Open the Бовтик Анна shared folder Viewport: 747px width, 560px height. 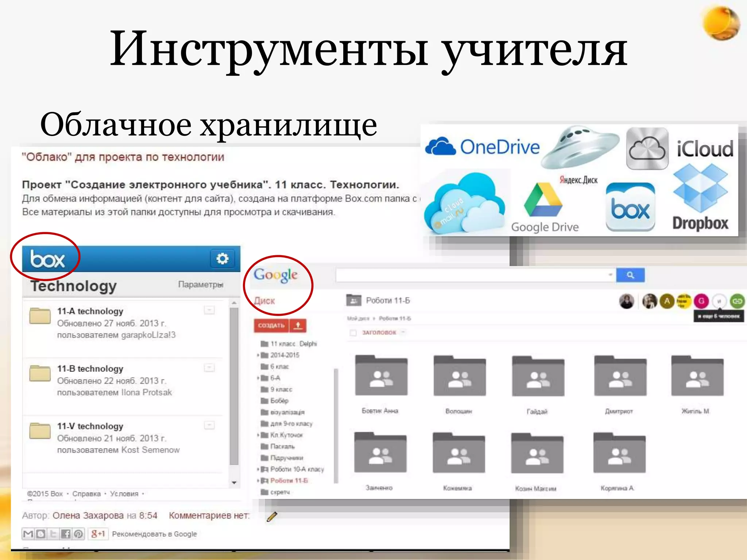[x=381, y=376]
